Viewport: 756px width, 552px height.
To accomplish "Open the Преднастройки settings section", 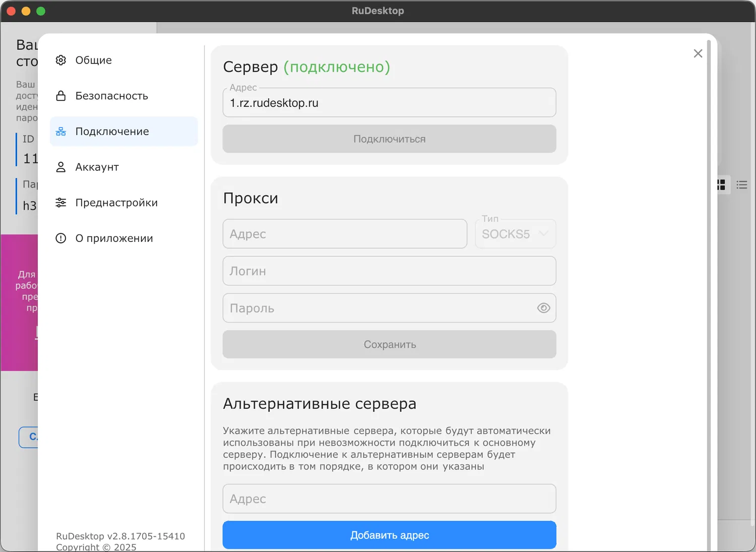I will pyautogui.click(x=124, y=203).
